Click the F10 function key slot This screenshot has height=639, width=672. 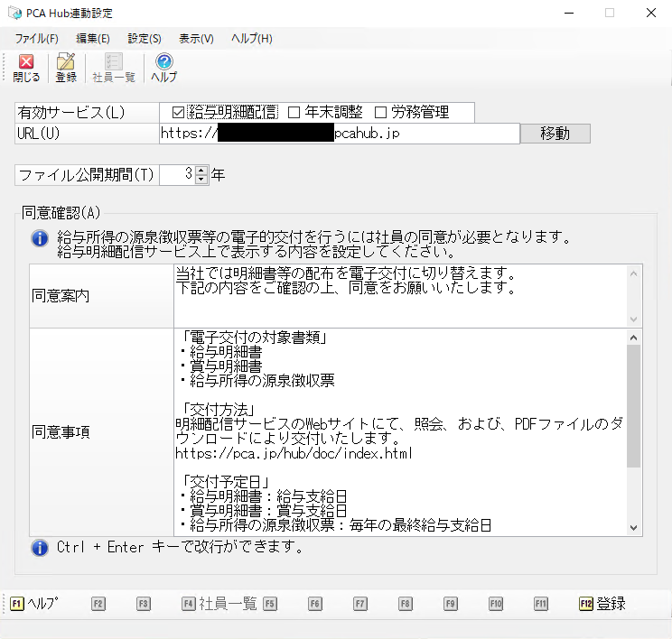[496, 604]
